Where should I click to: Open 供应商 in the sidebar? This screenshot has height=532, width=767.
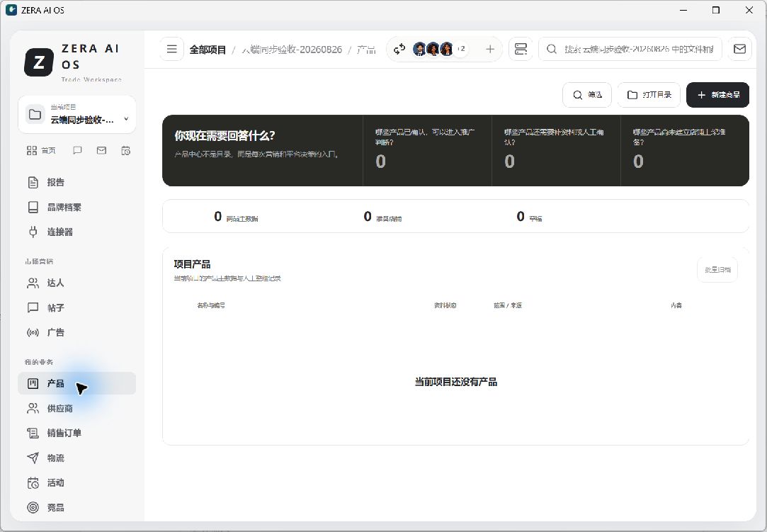76,408
